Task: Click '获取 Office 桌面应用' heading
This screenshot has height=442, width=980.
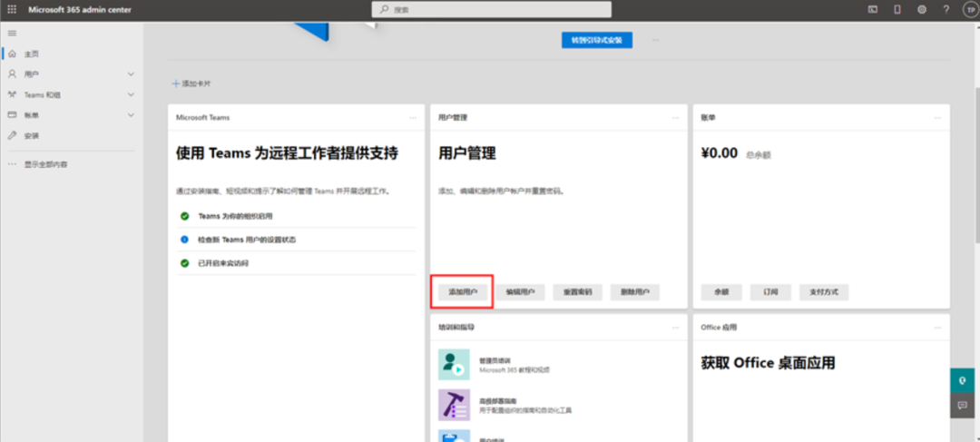Action: [x=769, y=363]
